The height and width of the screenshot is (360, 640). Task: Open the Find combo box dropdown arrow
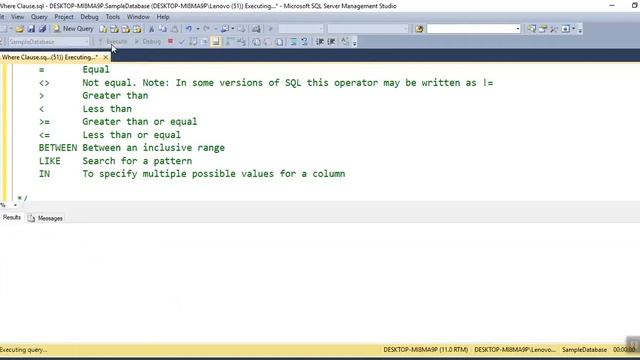[x=518, y=29]
